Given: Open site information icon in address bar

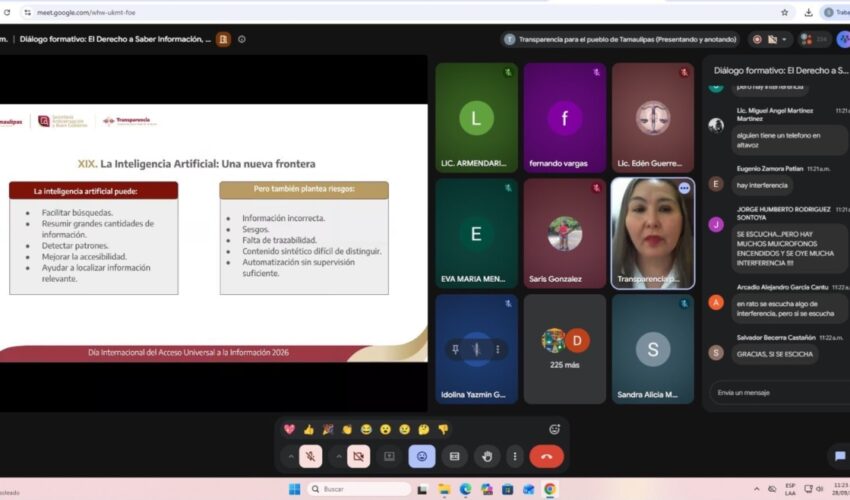Looking at the screenshot, I should point(28,12).
